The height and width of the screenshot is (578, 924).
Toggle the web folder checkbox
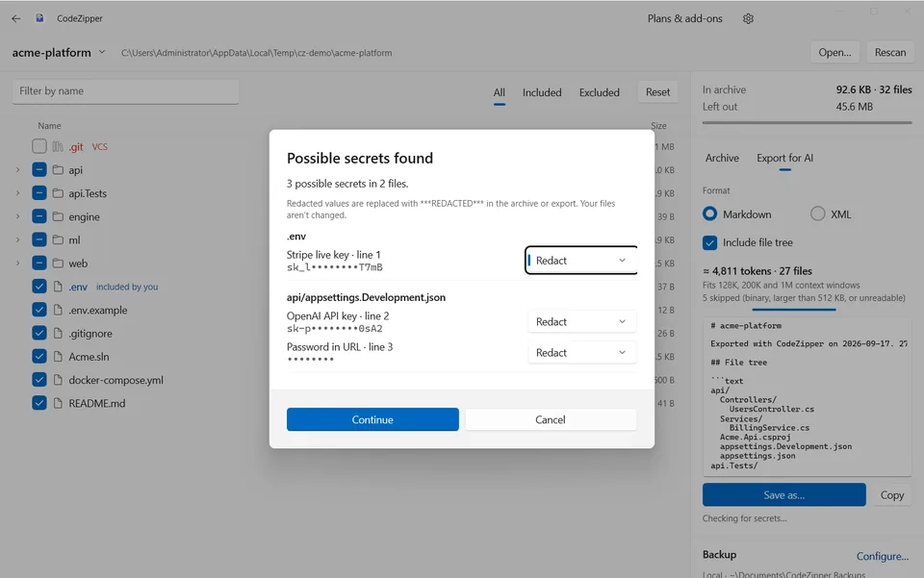[x=38, y=264]
